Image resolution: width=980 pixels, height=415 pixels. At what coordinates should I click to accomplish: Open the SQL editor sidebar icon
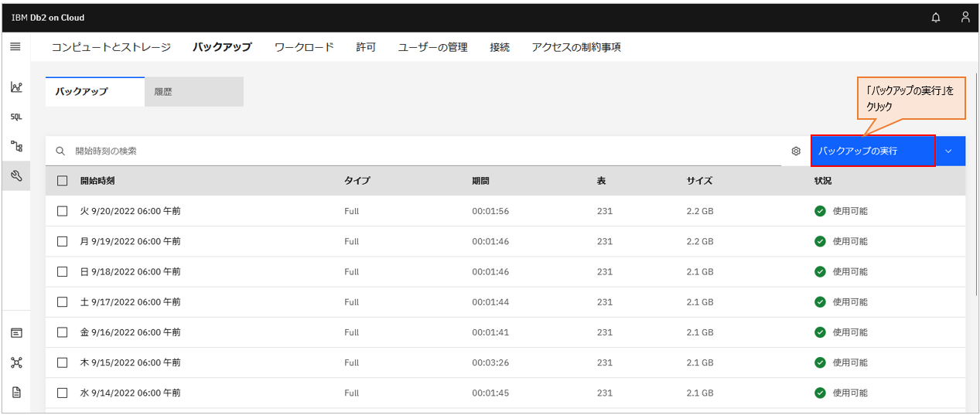tap(16, 117)
